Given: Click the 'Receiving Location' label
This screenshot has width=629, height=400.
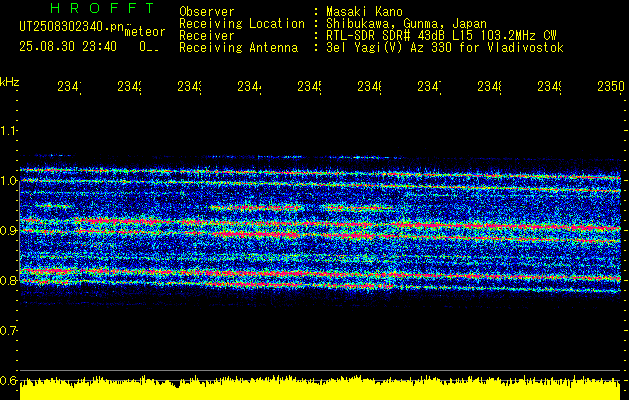Looking at the screenshot, I should coord(242,24).
